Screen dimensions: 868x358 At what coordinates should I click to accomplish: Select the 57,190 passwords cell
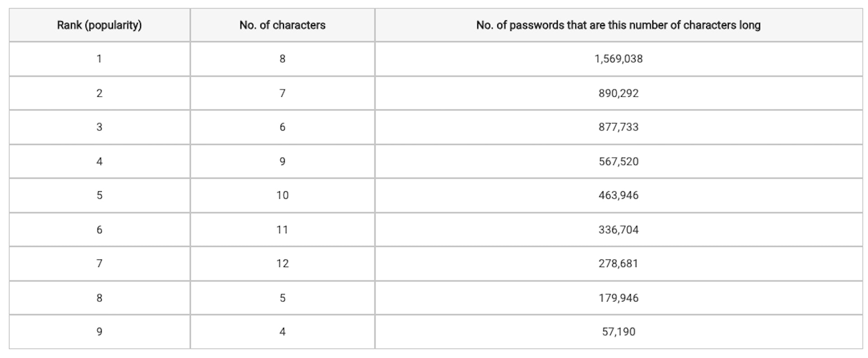(x=618, y=332)
